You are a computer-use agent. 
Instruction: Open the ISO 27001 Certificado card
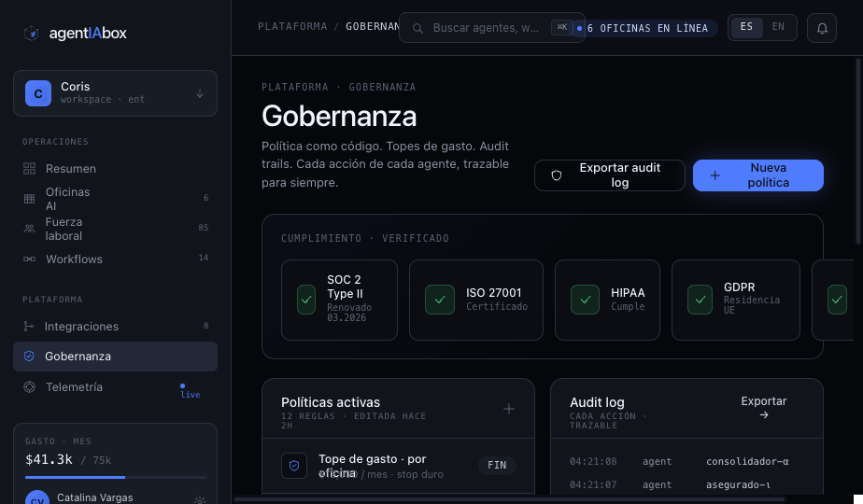tap(476, 300)
